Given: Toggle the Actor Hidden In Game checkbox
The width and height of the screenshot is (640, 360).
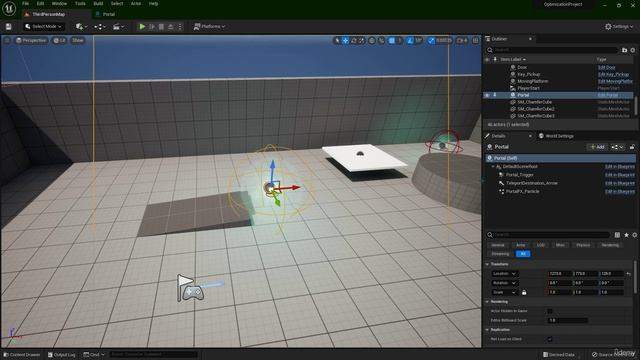Looking at the screenshot, I should 550,311.
